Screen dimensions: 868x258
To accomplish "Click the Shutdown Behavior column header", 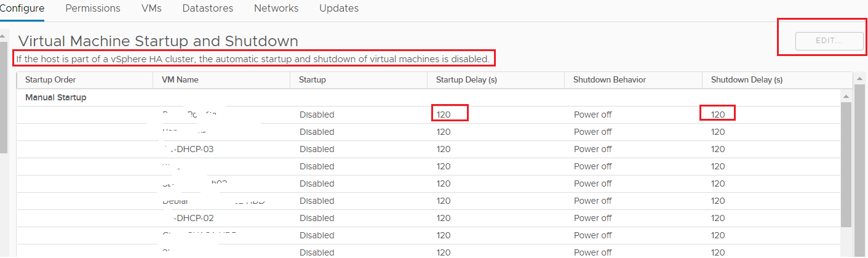I will coord(634,80).
